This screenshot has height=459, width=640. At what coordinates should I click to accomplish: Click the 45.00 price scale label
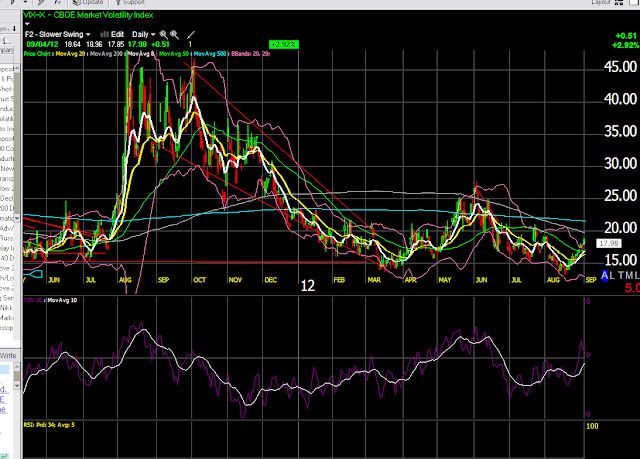pyautogui.click(x=620, y=67)
